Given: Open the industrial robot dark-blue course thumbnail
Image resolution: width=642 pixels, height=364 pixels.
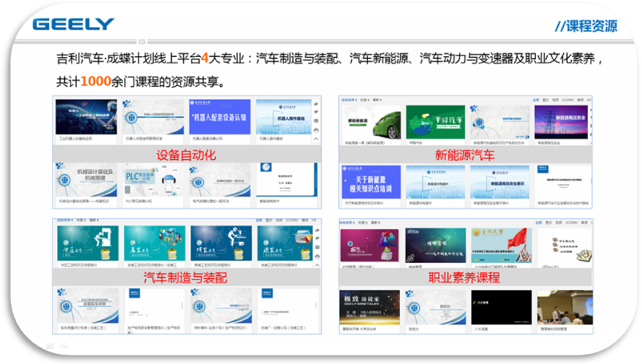Looking at the screenshot, I should [x=86, y=117].
